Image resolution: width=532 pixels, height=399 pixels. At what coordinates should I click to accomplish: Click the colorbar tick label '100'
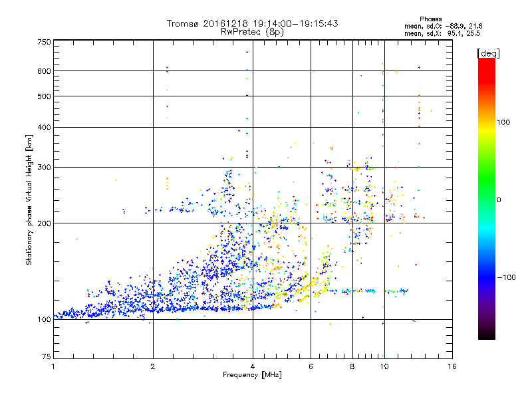[503, 122]
